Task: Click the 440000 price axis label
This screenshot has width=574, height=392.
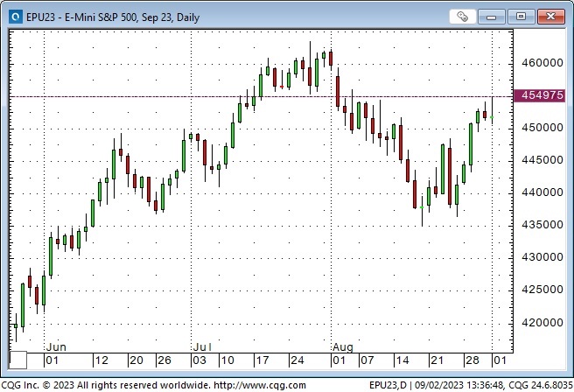Action: pos(542,192)
